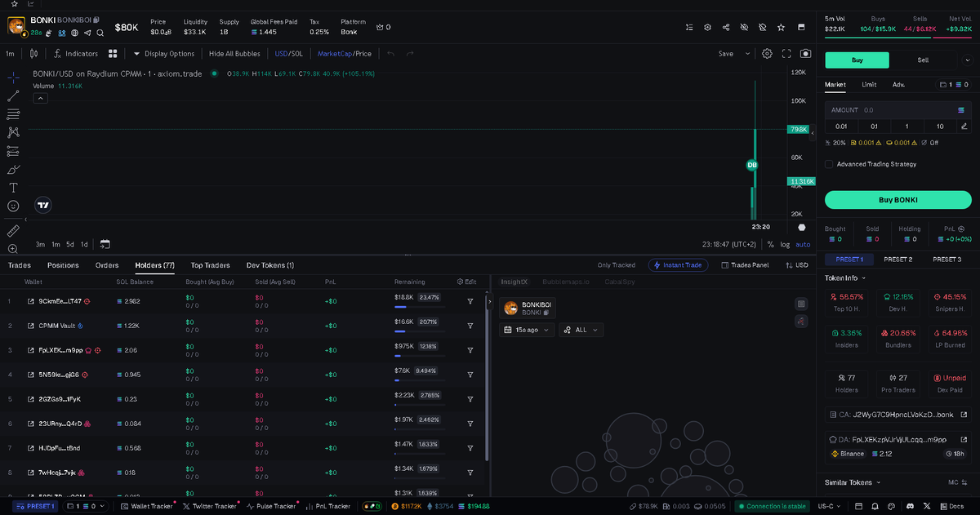Select the crosshair cursor tool
Viewport: 980px width, 515px height.
(x=13, y=78)
